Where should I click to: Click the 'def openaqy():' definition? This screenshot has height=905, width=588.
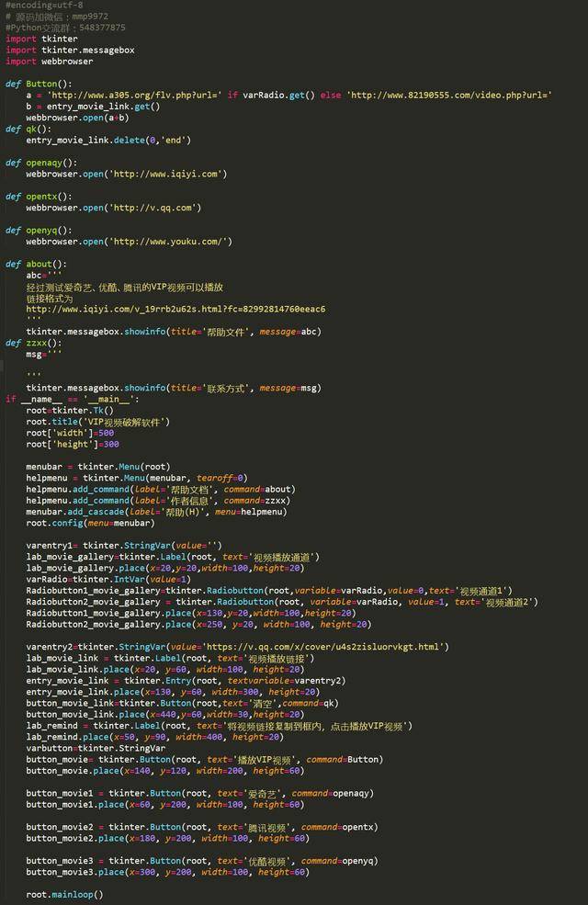[41, 163]
